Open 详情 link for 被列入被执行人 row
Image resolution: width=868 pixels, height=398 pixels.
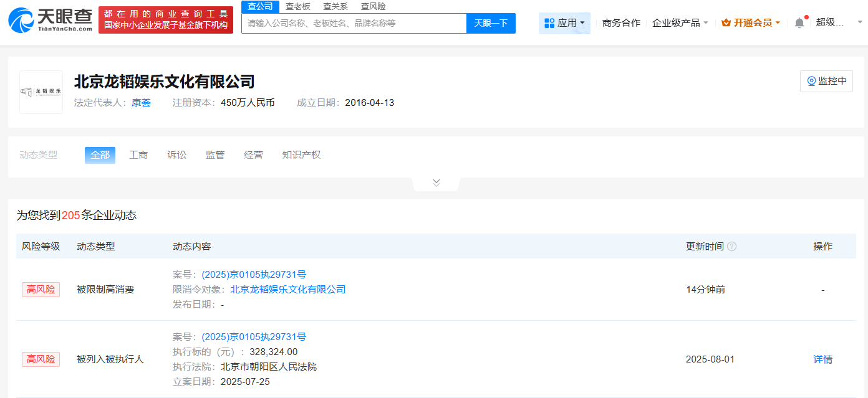pyautogui.click(x=822, y=359)
